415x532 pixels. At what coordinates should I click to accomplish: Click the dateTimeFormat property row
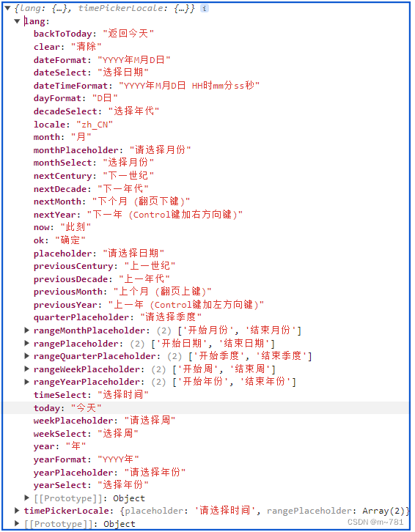[147, 86]
